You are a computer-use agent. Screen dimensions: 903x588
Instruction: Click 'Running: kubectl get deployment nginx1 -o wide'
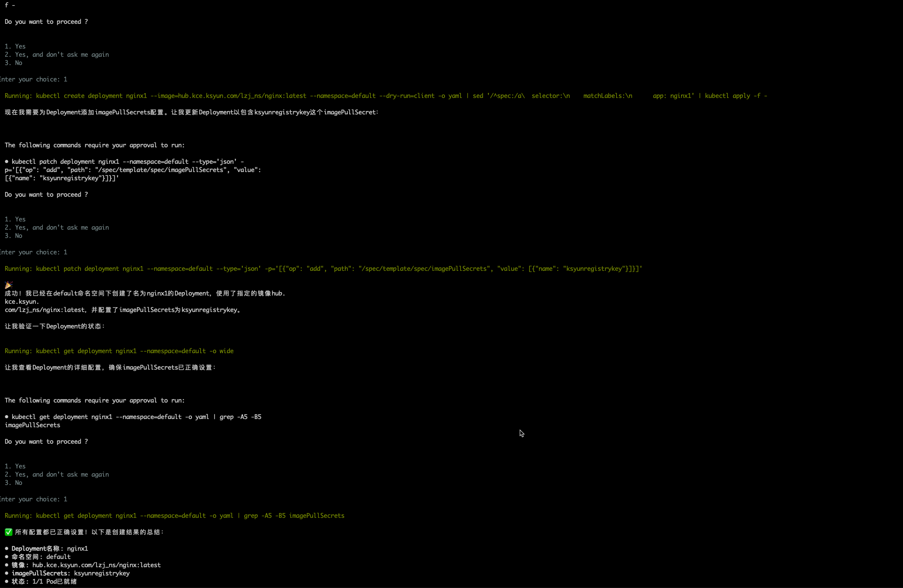click(119, 351)
